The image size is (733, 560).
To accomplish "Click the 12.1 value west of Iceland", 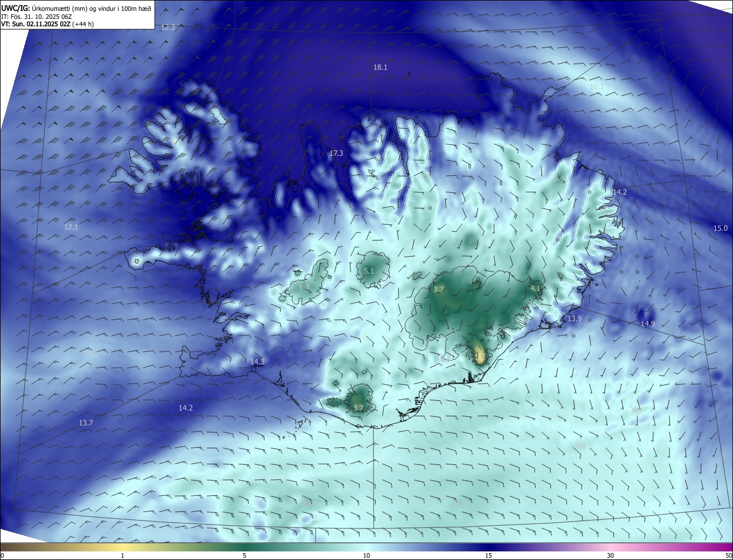I will coord(71,227).
